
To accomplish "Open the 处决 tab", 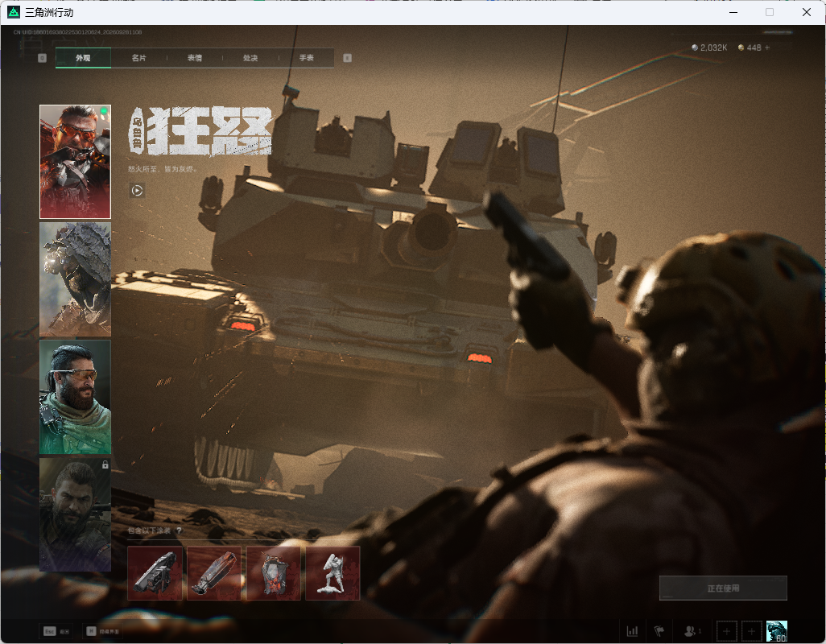I will point(250,58).
